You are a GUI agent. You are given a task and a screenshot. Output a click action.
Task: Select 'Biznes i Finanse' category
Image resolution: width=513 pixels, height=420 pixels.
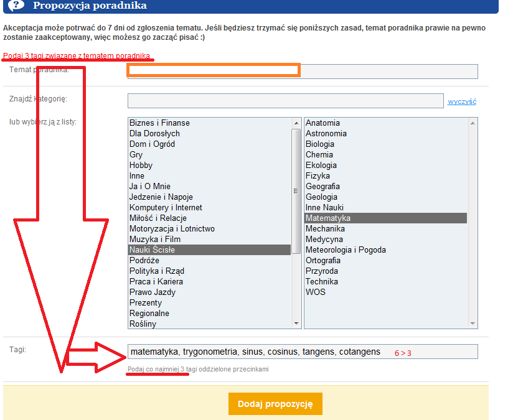(159, 123)
